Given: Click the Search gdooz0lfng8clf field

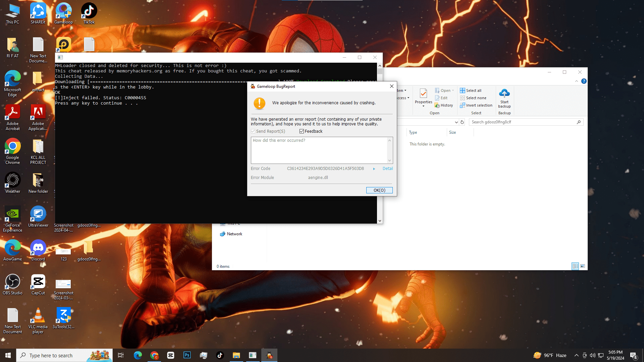Looking at the screenshot, I should [526, 122].
